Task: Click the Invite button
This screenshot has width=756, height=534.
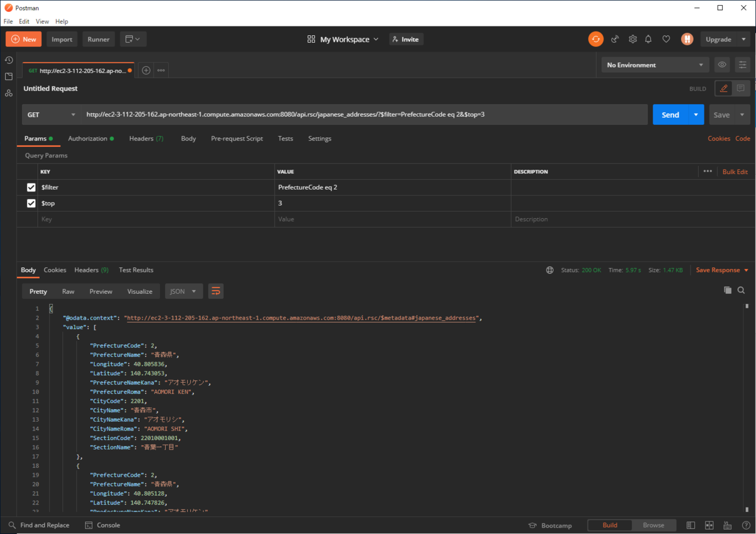Action: (x=406, y=39)
